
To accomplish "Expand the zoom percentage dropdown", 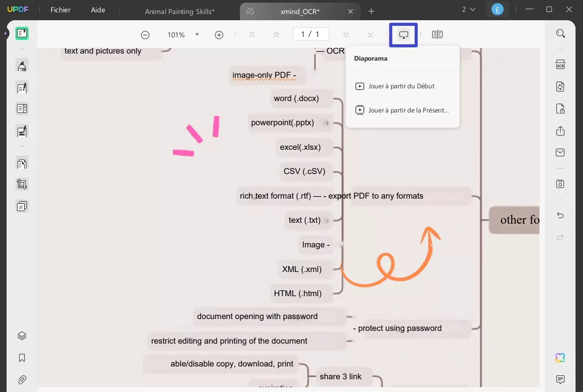I will [x=197, y=34].
